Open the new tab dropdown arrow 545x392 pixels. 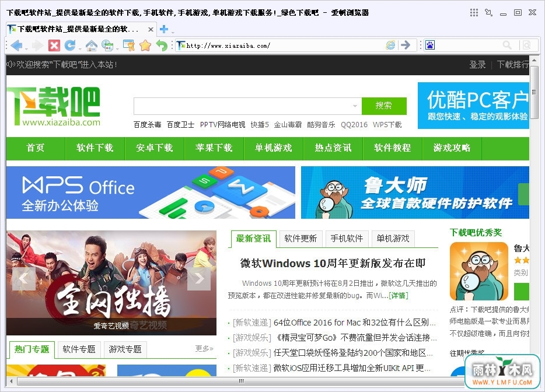172,32
